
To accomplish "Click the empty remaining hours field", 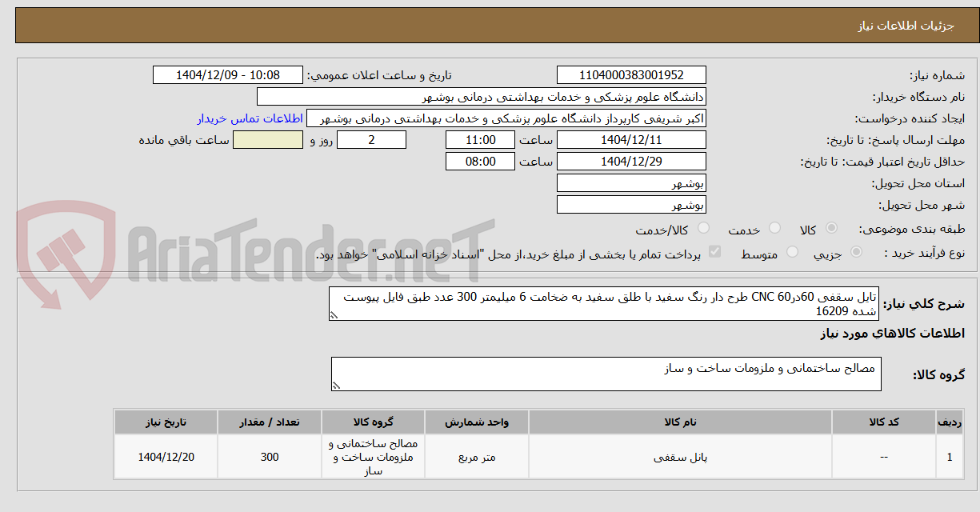I will (x=268, y=140).
